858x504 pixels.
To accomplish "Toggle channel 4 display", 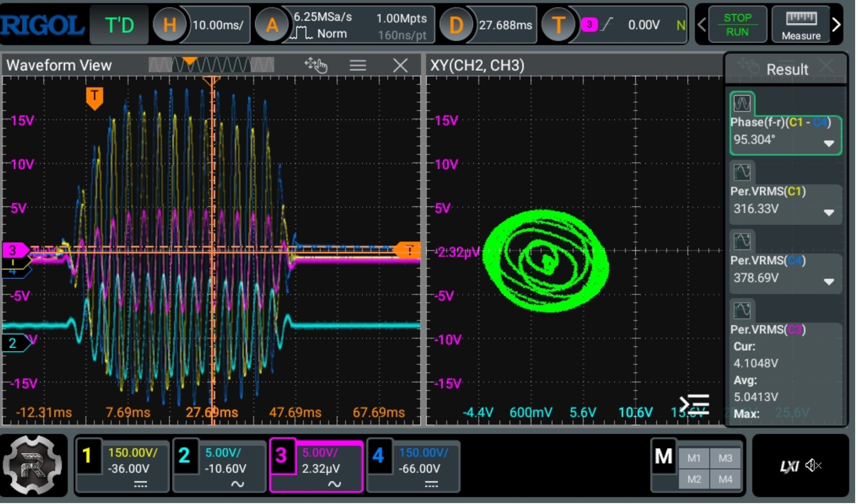I will pyautogui.click(x=378, y=456).
